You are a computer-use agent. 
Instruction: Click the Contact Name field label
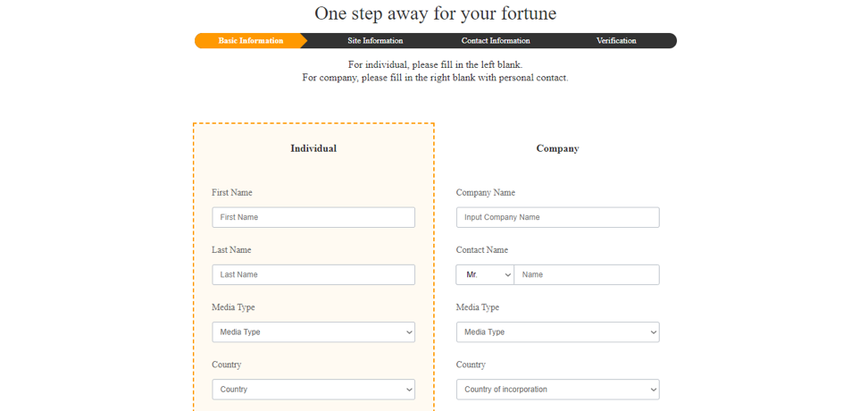coord(481,250)
